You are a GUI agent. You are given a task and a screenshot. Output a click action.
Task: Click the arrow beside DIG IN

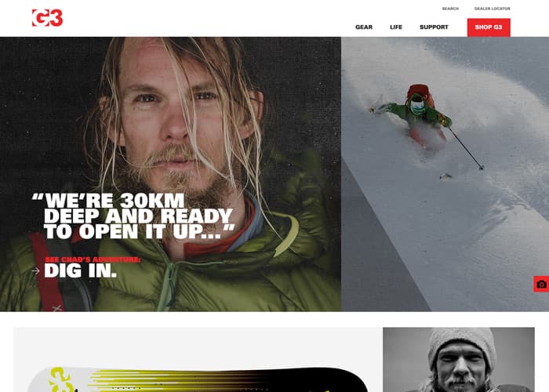[x=36, y=270]
